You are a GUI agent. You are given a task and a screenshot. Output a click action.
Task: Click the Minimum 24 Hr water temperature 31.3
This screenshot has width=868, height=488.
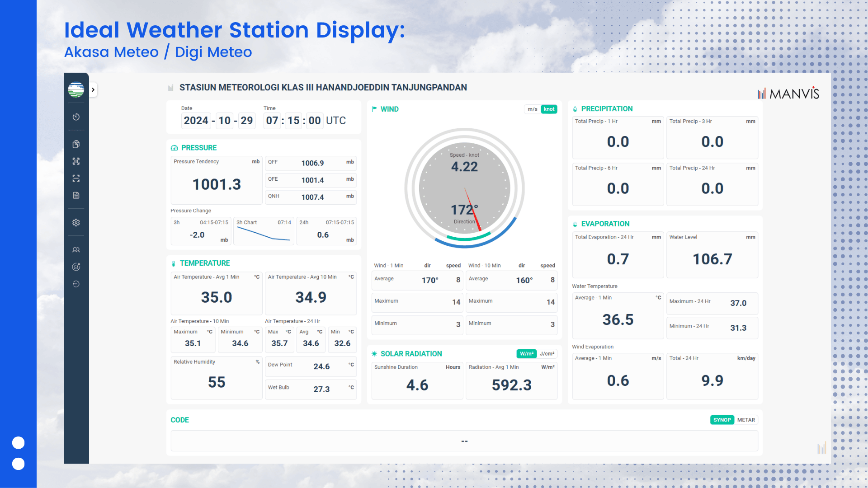point(738,328)
